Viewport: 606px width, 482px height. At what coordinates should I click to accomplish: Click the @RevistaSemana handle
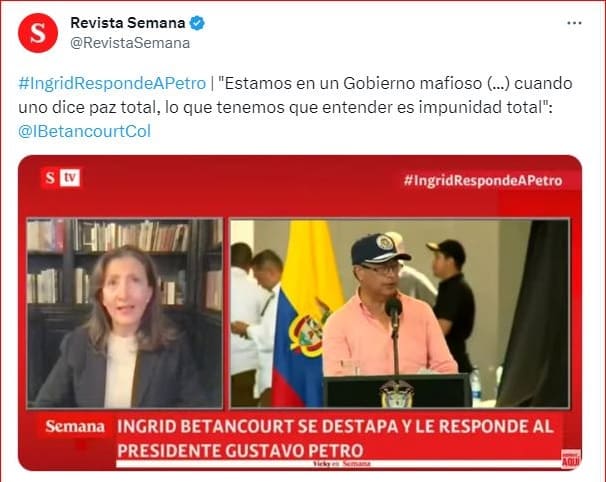pyautogui.click(x=130, y=43)
